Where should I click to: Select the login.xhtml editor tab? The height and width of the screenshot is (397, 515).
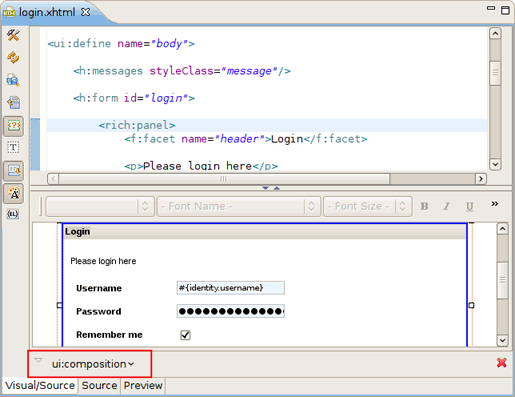(47, 12)
